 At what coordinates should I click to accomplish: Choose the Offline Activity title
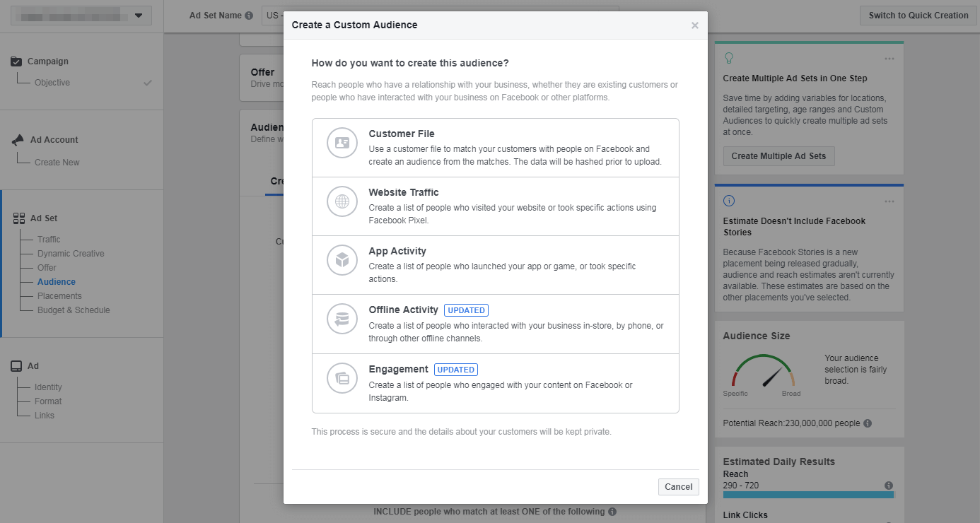tap(404, 310)
